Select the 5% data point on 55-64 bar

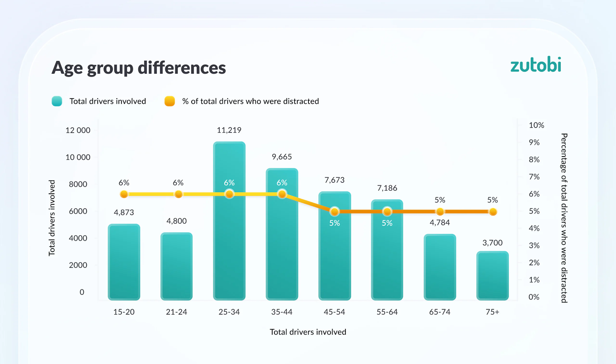(387, 211)
